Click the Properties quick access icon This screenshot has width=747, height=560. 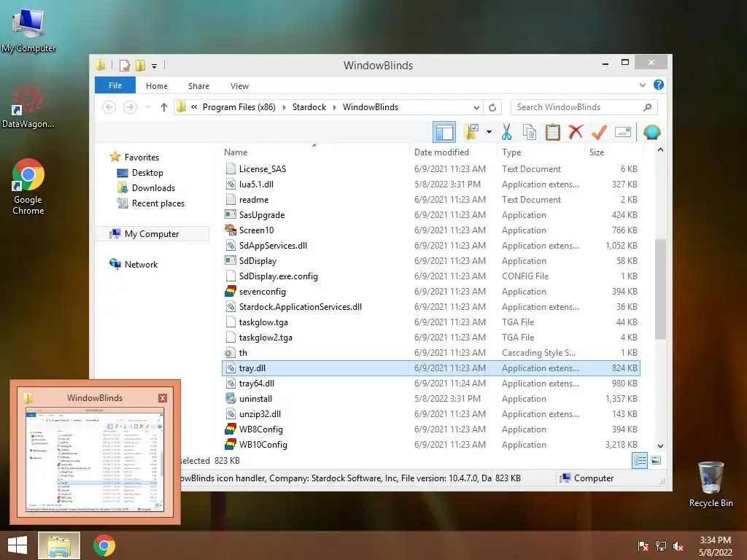125,65
